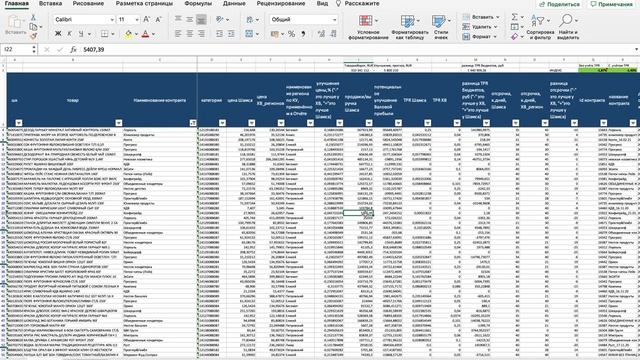Apply currency accounting format icon
Image resolution: width=640 pixels, height=360 pixels.
pyautogui.click(x=275, y=34)
